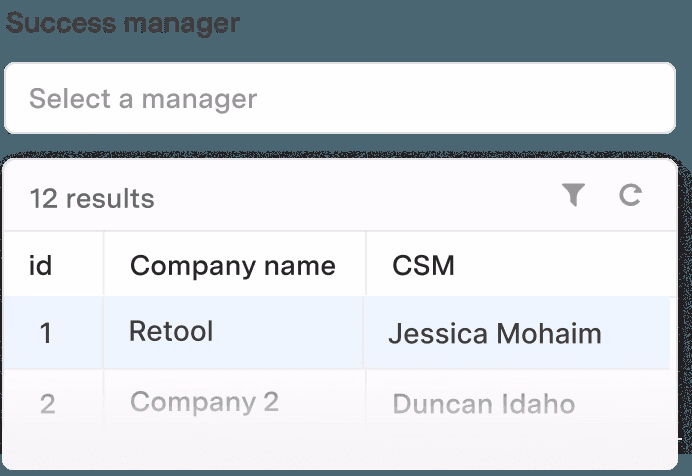692x476 pixels.
Task: Open the Select a manager dropdown
Action: (339, 98)
